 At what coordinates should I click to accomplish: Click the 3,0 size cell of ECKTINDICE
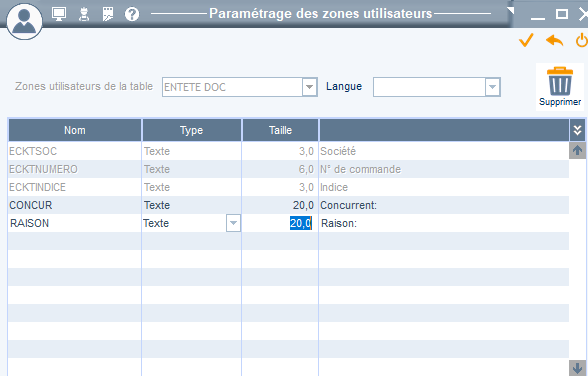point(280,187)
